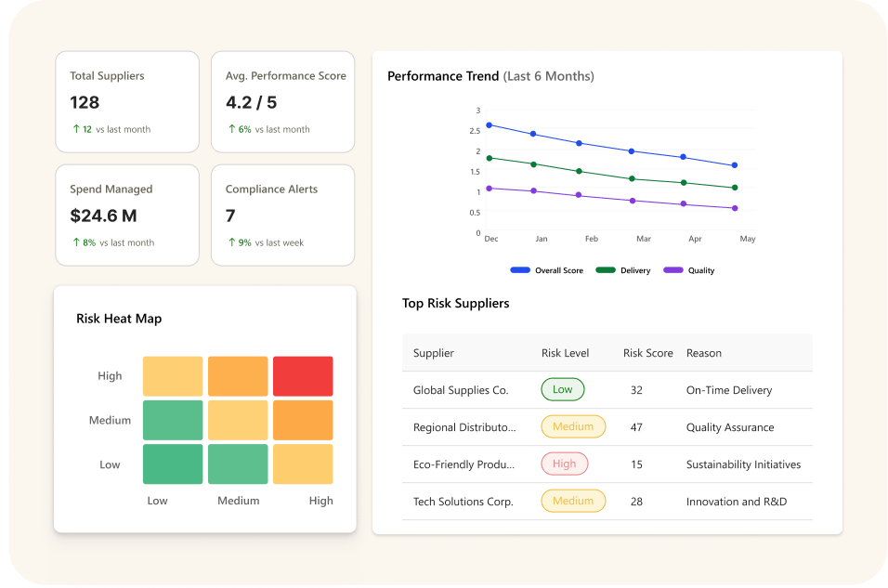Open the Tech Solutions Corp. supplier row
The height and width of the screenshot is (588, 888).
tap(607, 502)
